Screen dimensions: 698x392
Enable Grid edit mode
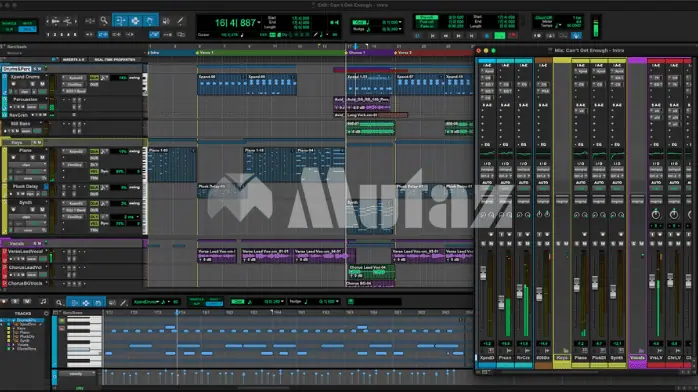[x=28, y=29]
